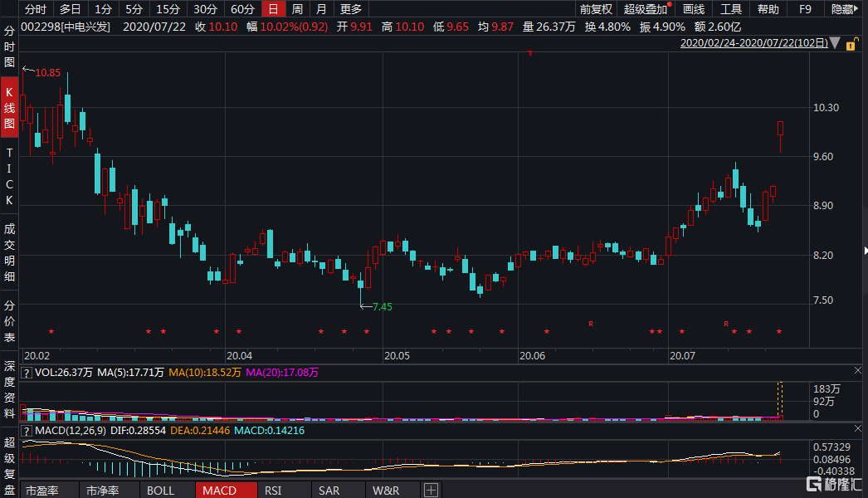Close the VOL volume panel with its × icon

click(857, 371)
